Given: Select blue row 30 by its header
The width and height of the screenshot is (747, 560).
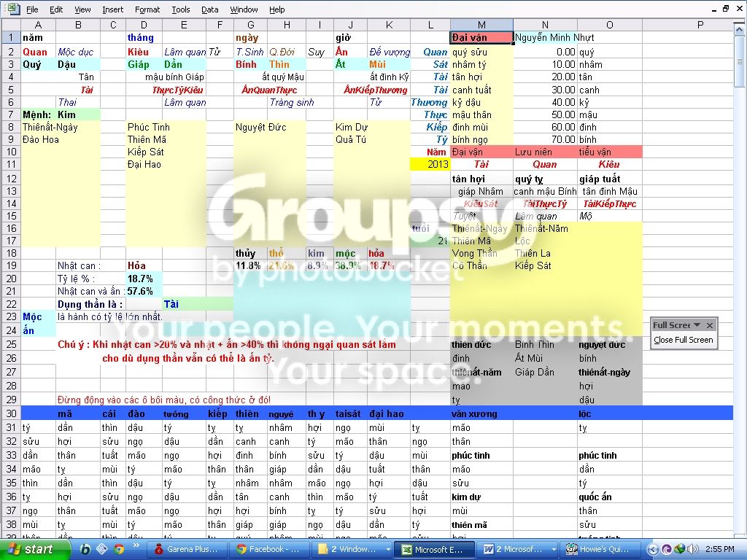Looking at the screenshot, I should pos(11,414).
